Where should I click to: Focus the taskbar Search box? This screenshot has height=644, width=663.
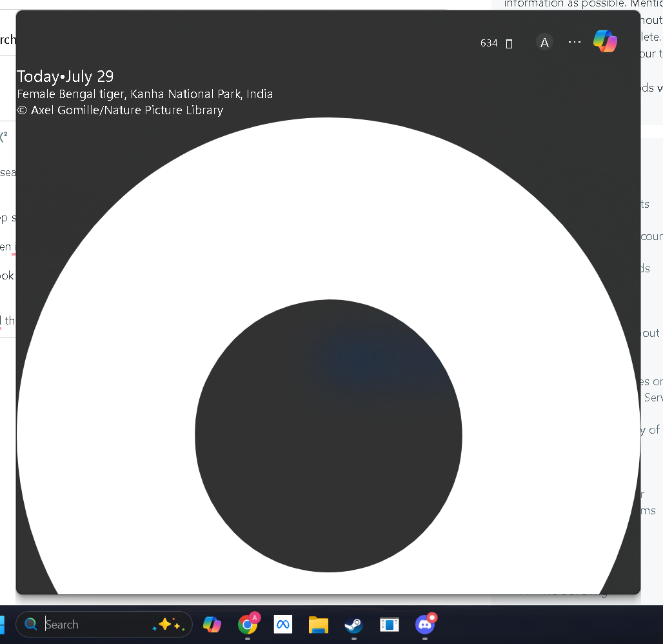click(104, 624)
